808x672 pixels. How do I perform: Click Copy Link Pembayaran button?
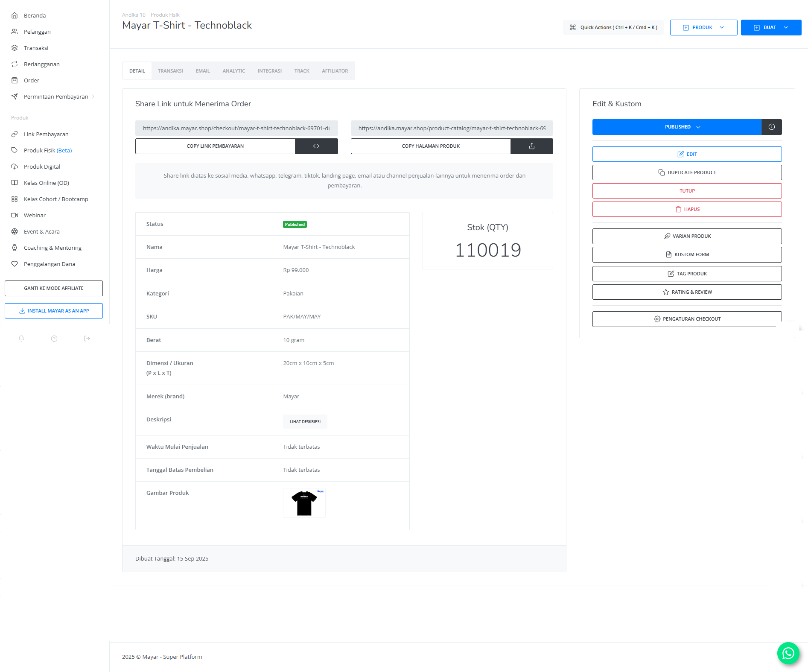pos(215,146)
